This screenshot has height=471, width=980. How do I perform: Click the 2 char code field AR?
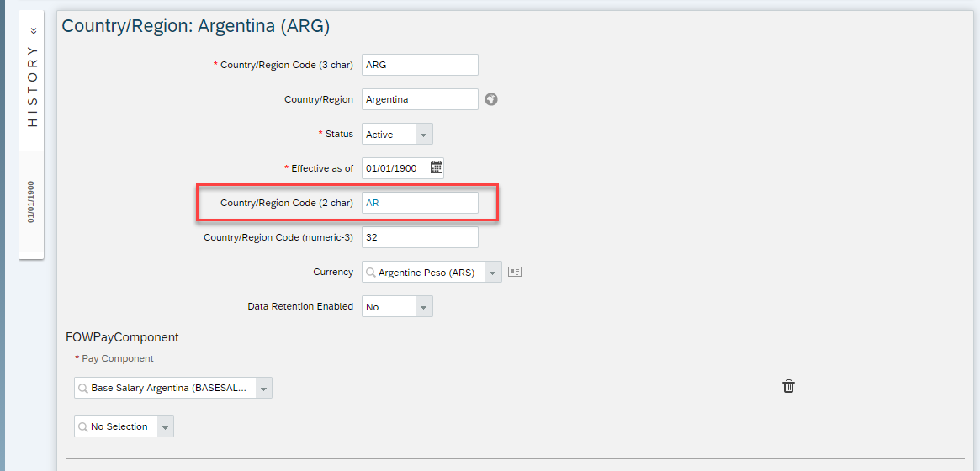coord(420,203)
